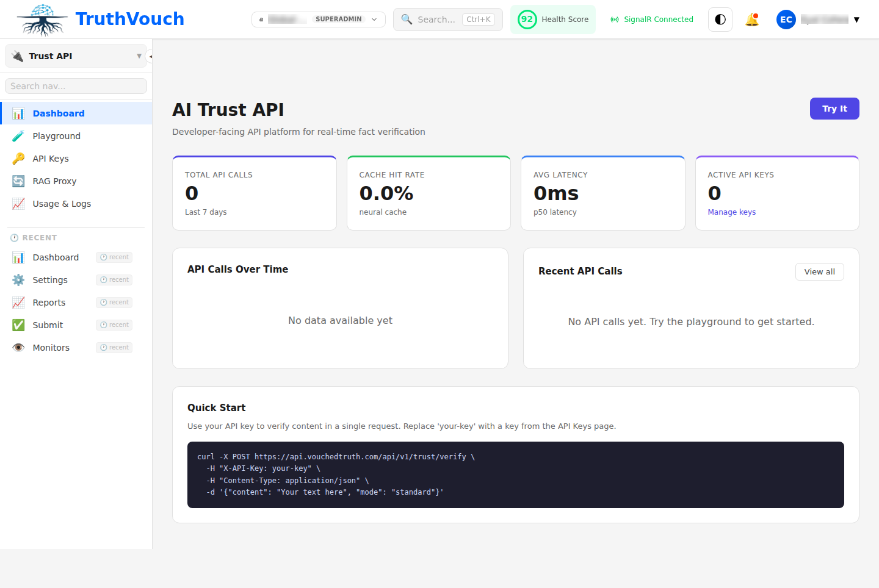Click the Search nav input field
The image size is (879, 588).
75,85
